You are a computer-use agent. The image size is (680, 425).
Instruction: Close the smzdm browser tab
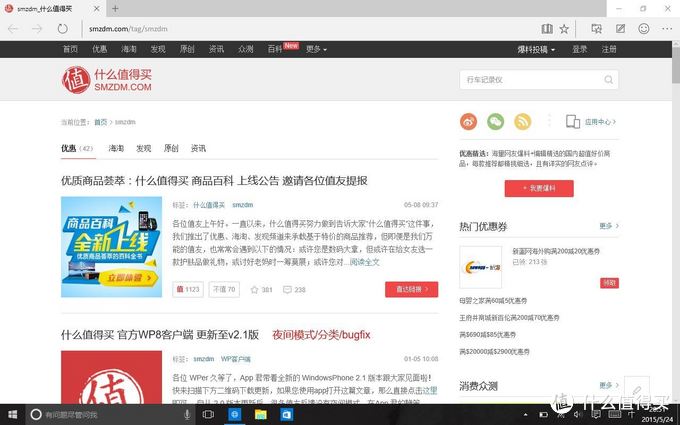pos(97,8)
